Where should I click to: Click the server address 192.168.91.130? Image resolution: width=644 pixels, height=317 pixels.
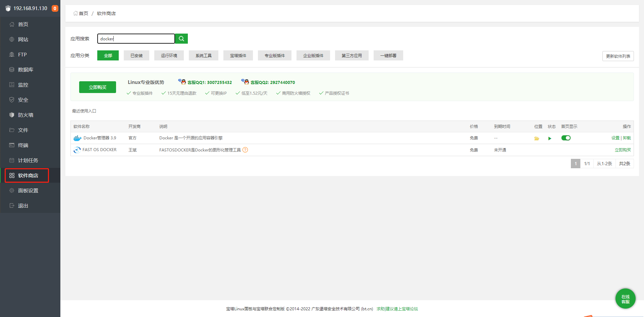click(x=31, y=8)
